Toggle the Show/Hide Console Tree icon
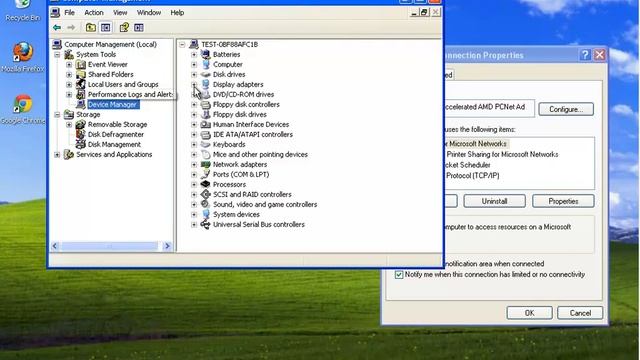Screen dimensions: 640x360 pos(106,28)
